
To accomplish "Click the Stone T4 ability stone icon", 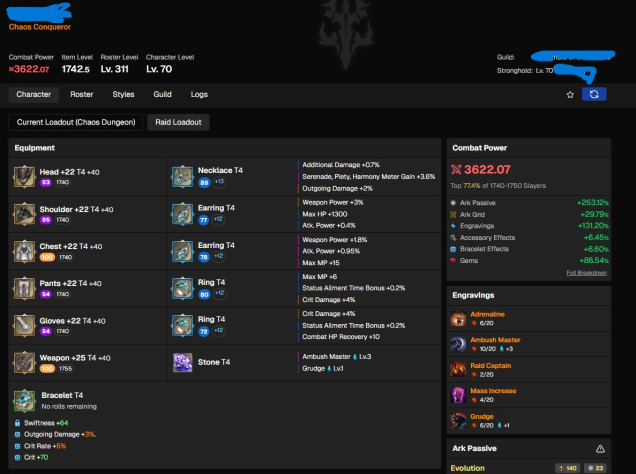I will coord(182,362).
